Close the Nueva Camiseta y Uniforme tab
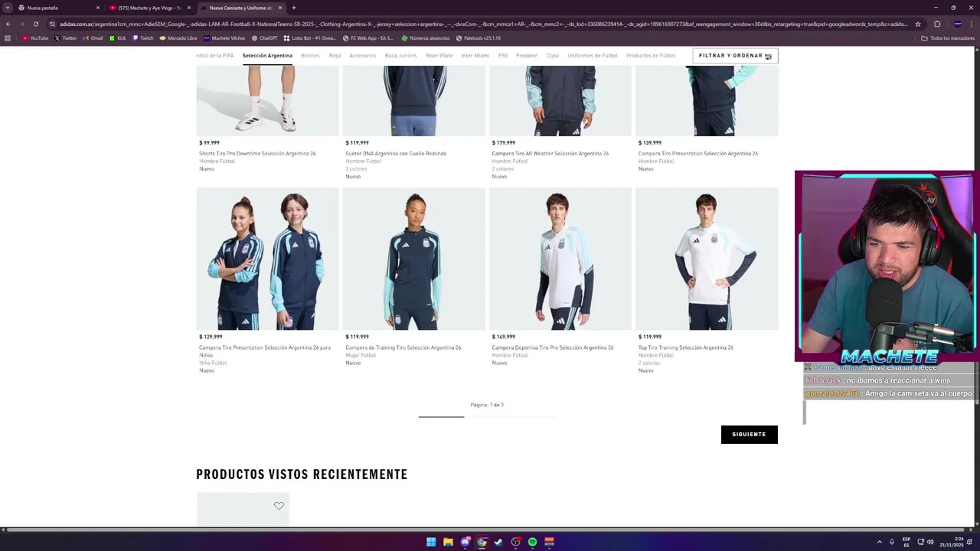The width and height of the screenshot is (980, 551). pyautogui.click(x=280, y=8)
